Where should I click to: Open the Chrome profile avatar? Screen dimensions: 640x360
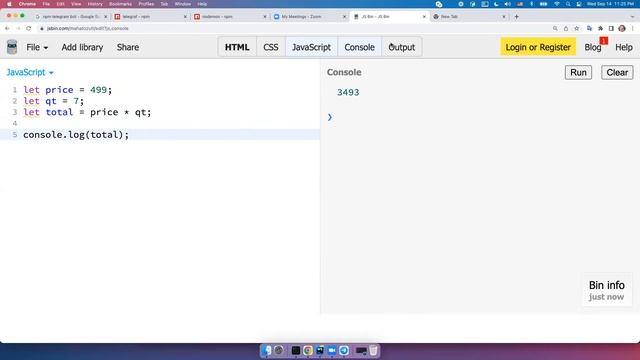pos(622,29)
